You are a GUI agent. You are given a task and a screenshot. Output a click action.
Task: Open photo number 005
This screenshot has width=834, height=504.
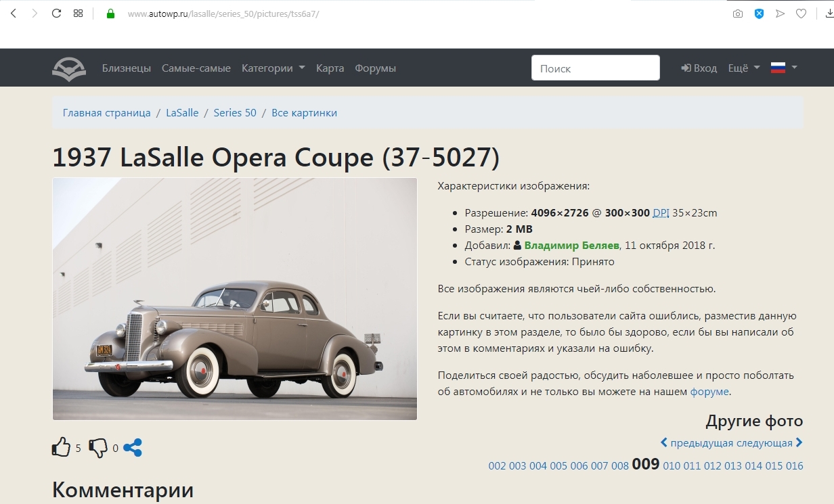click(558, 466)
